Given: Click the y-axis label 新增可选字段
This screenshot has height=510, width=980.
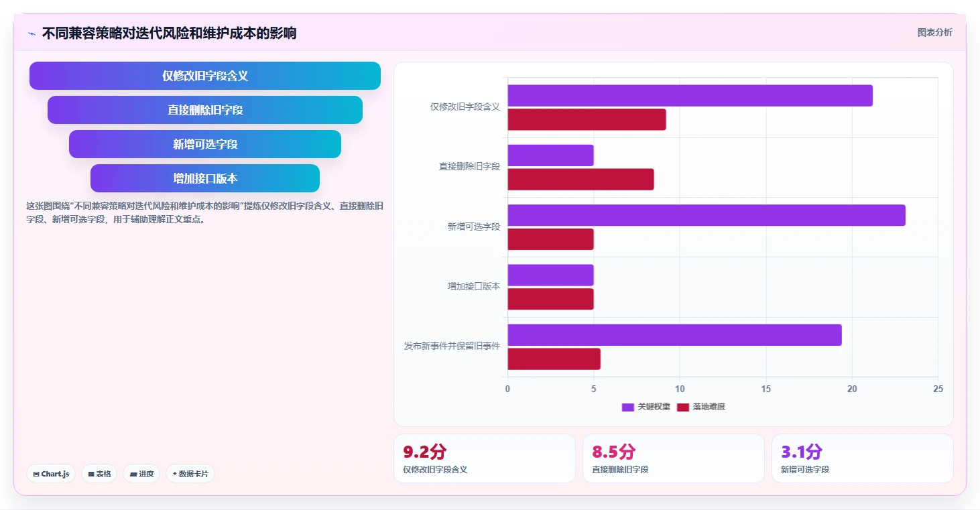Looking at the screenshot, I should point(474,227).
